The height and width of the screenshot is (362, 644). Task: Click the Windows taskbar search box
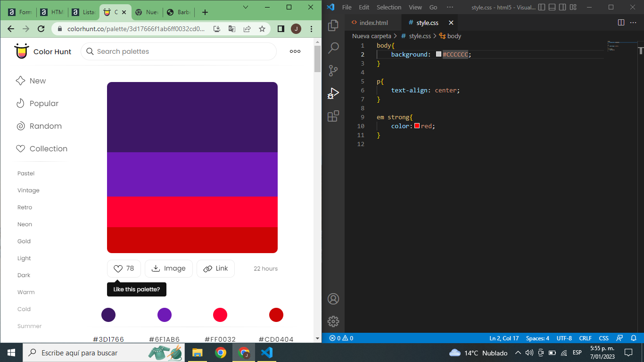[105, 353]
